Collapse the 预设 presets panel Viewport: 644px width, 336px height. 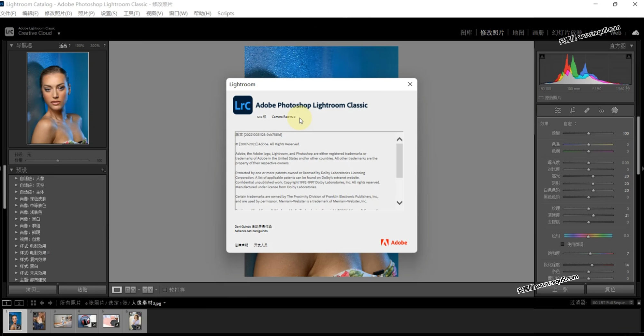(11, 170)
